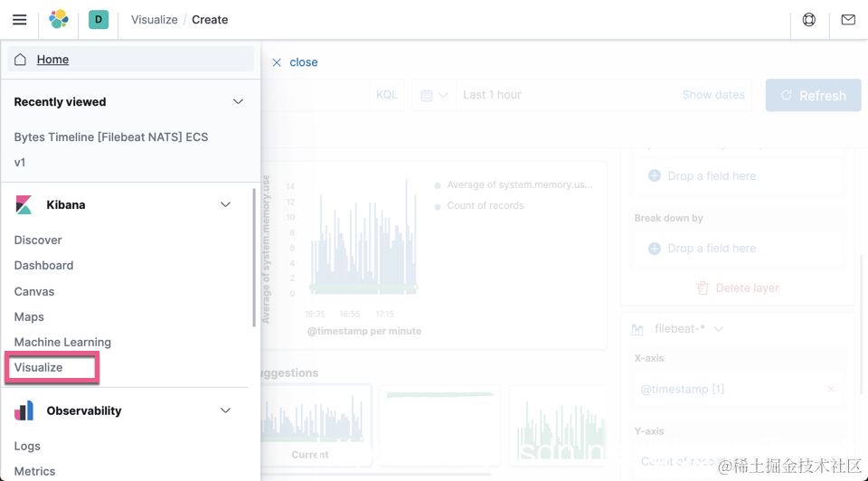Click the close X icon
Screen dimensions: 868x481
tap(277, 62)
